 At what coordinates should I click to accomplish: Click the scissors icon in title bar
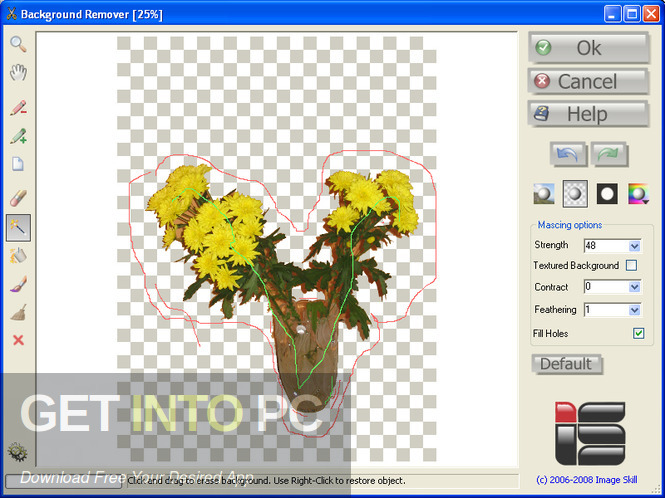[x=11, y=14]
